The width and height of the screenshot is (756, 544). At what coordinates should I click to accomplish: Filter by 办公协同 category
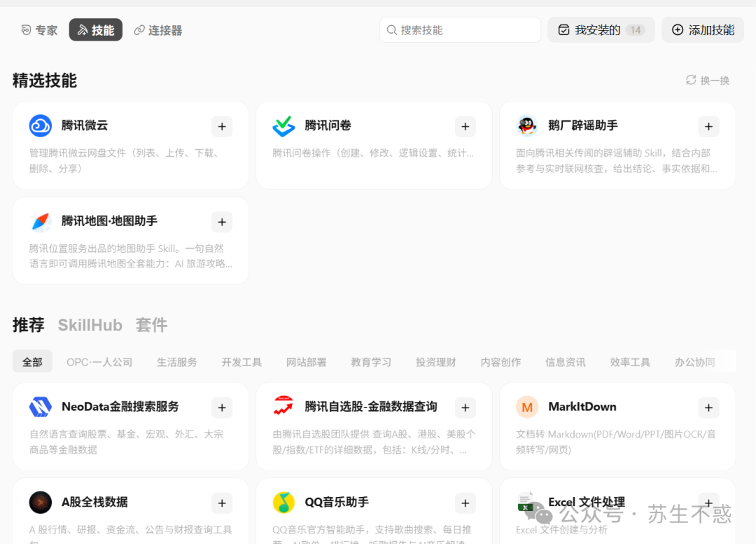point(695,362)
